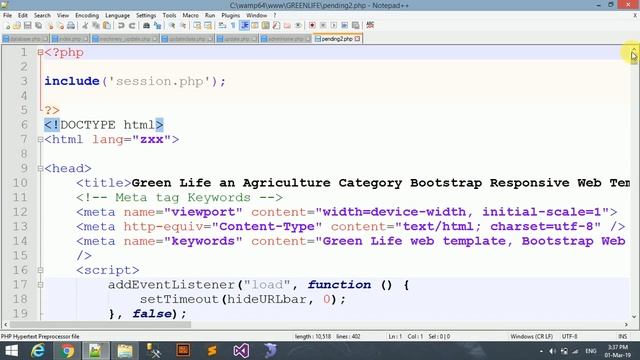Open the Function List panel icon
The width and height of the screenshot is (640, 360).
point(276,25)
